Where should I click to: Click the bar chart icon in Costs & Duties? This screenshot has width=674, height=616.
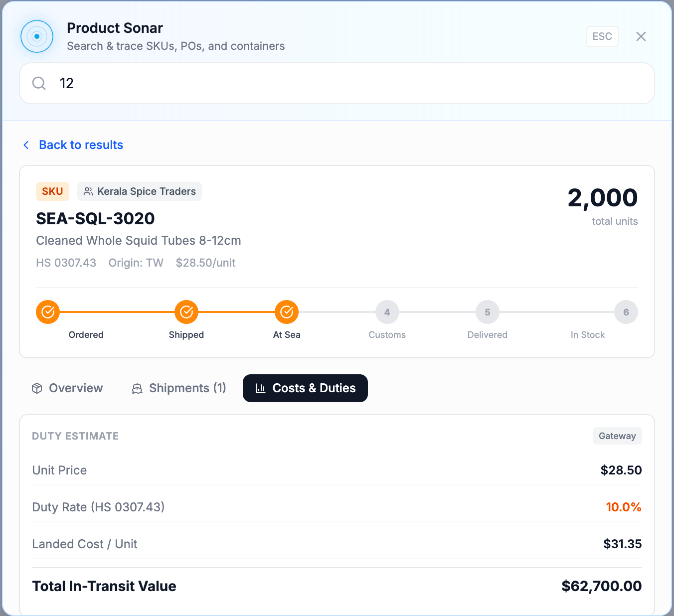(260, 388)
